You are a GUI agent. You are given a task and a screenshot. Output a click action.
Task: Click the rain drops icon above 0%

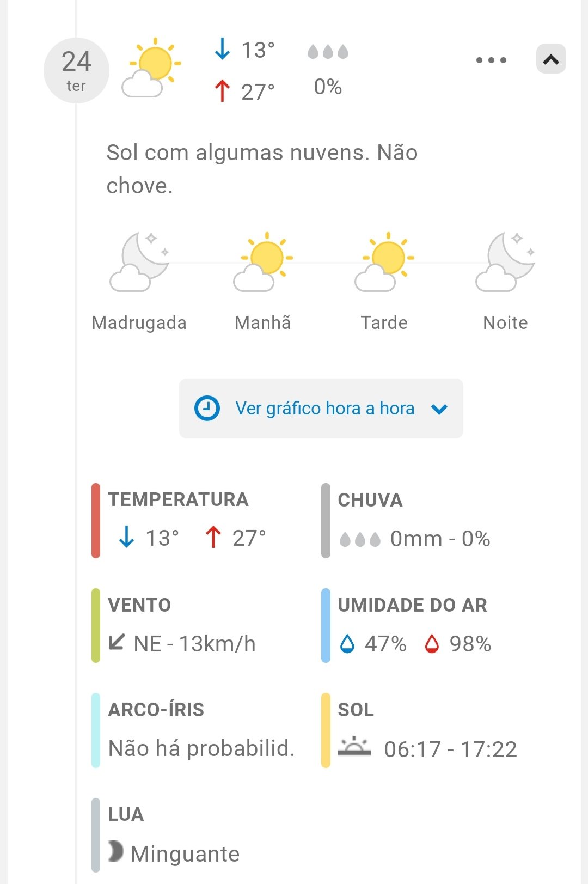pos(328,52)
